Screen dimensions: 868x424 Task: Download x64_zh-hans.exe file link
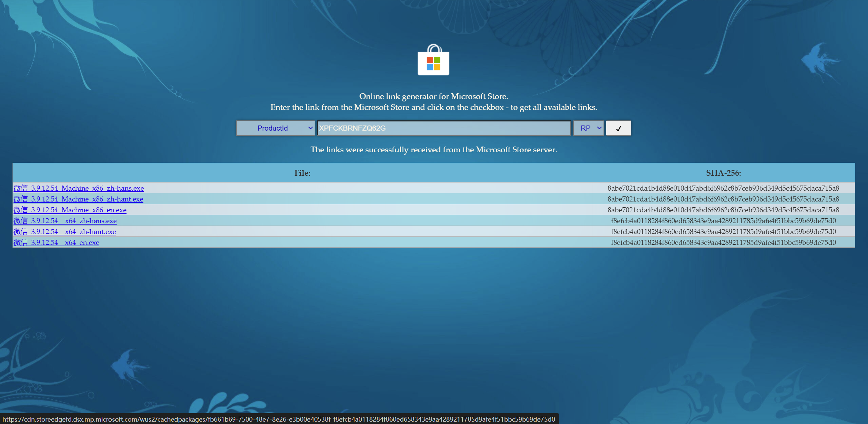[x=65, y=221]
